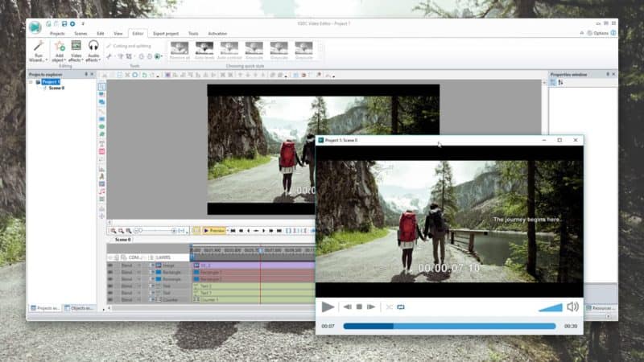Viewport: 644px width, 362px height.
Task: Open the Activation ribbon tab
Action: [x=217, y=33]
